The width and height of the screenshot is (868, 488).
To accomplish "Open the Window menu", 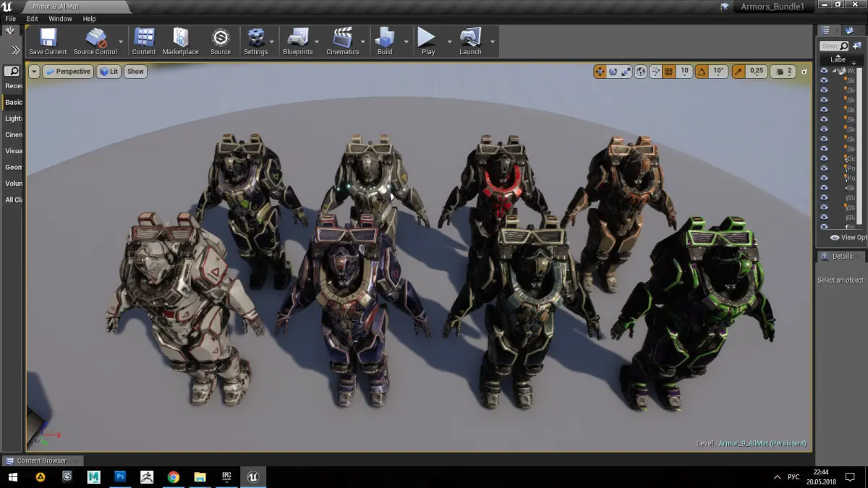I will [x=60, y=19].
